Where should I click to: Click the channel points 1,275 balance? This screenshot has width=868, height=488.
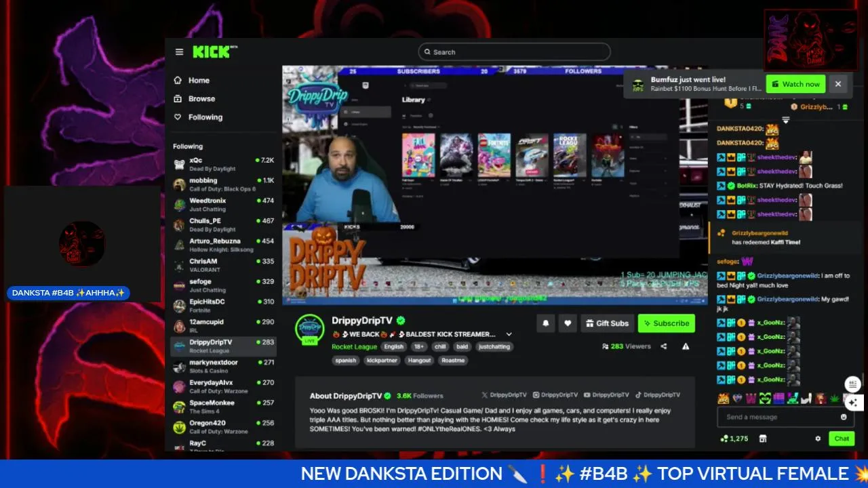coord(734,439)
